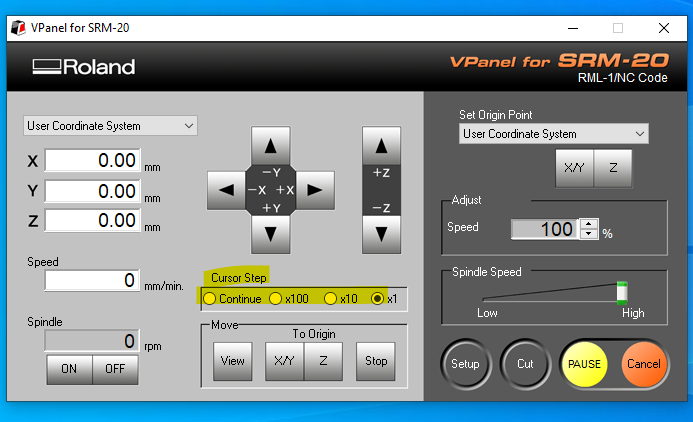Jog toward -X with the left arrow button
The width and height of the screenshot is (693, 422).
tap(226, 190)
